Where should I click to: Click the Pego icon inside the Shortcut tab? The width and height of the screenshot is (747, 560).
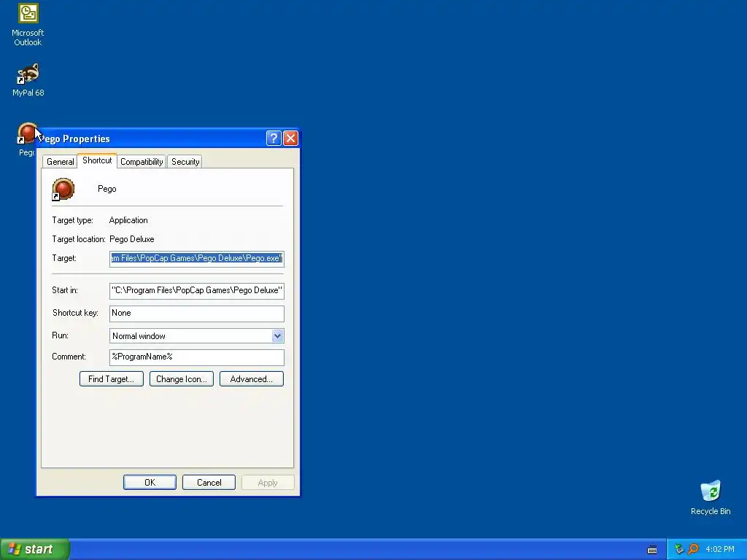point(63,189)
